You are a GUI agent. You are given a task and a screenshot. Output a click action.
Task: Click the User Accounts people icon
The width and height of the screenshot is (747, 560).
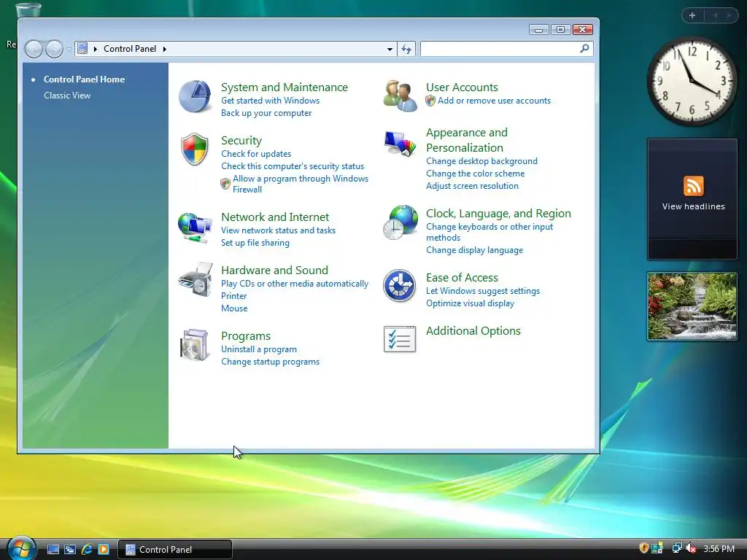point(400,96)
